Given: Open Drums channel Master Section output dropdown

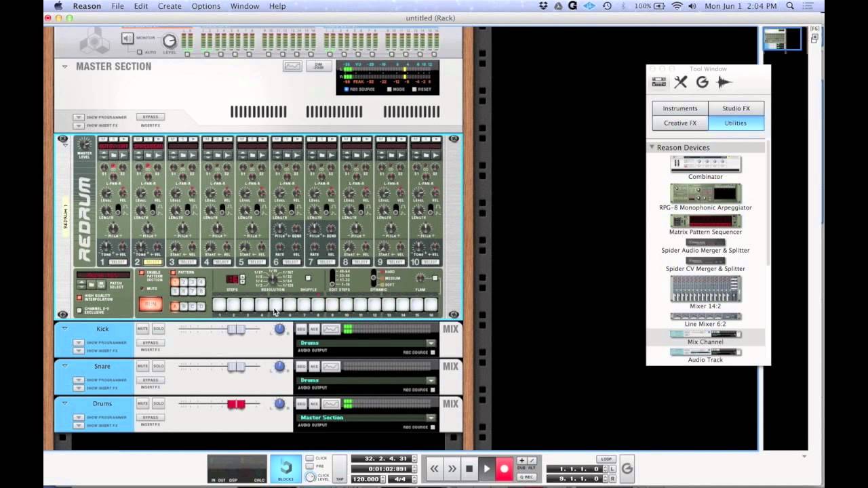Looking at the screenshot, I should point(431,418).
